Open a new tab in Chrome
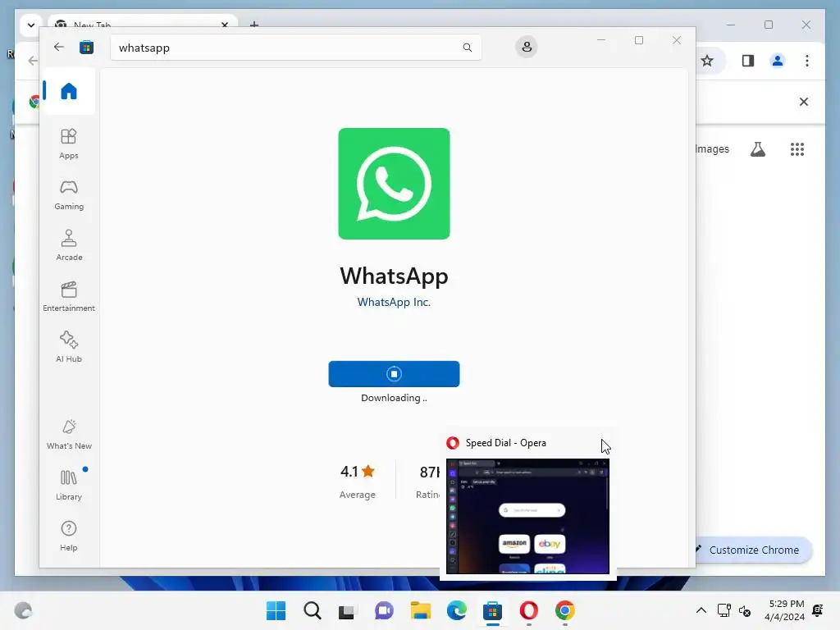The height and width of the screenshot is (630, 840). click(254, 24)
